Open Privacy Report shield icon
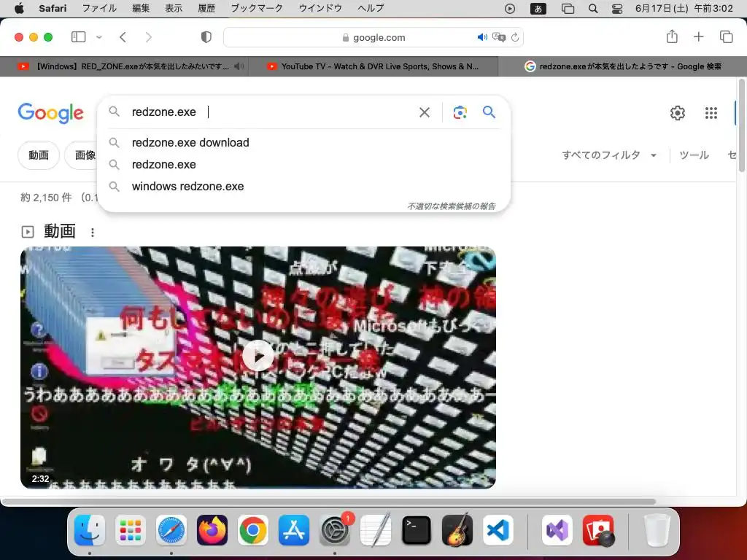The height and width of the screenshot is (560, 747). 206,37
